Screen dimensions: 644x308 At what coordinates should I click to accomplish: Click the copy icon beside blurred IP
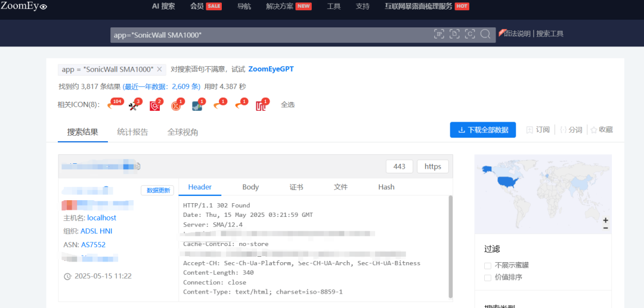point(138,166)
